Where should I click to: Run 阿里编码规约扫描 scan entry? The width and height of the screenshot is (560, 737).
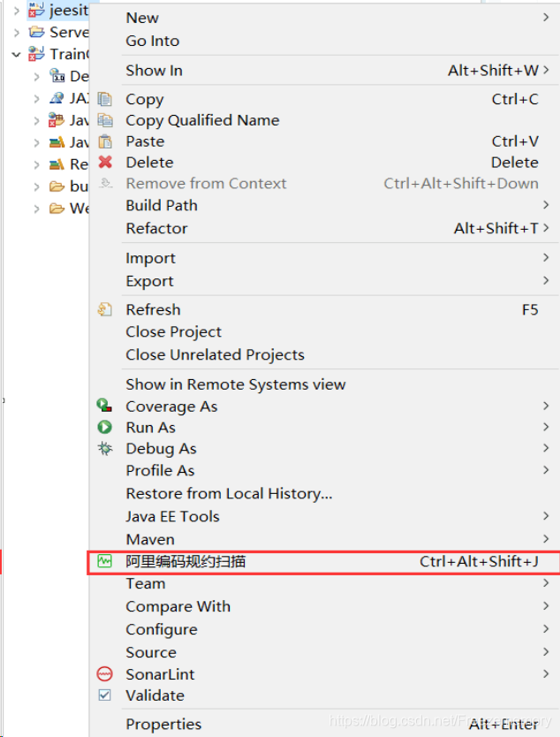324,562
